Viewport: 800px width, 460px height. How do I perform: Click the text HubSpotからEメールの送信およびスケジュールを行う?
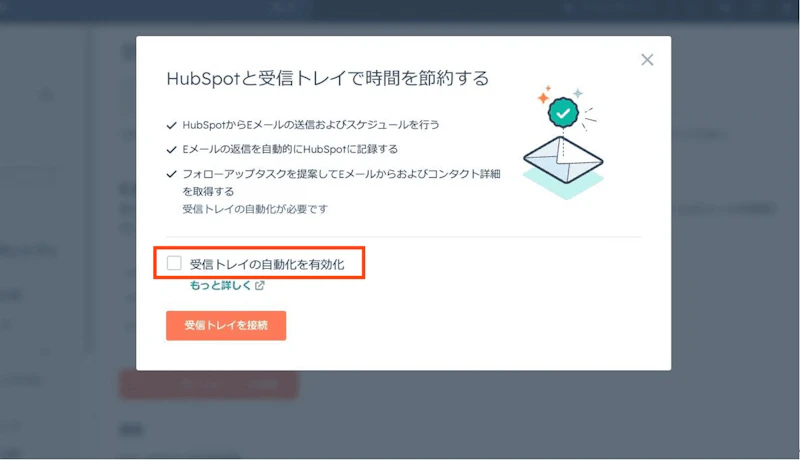pyautogui.click(x=311, y=125)
